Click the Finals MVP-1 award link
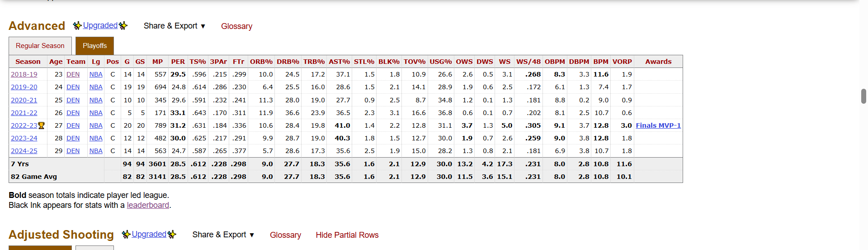Image resolution: width=868 pixels, height=250 pixels. pyautogui.click(x=658, y=125)
